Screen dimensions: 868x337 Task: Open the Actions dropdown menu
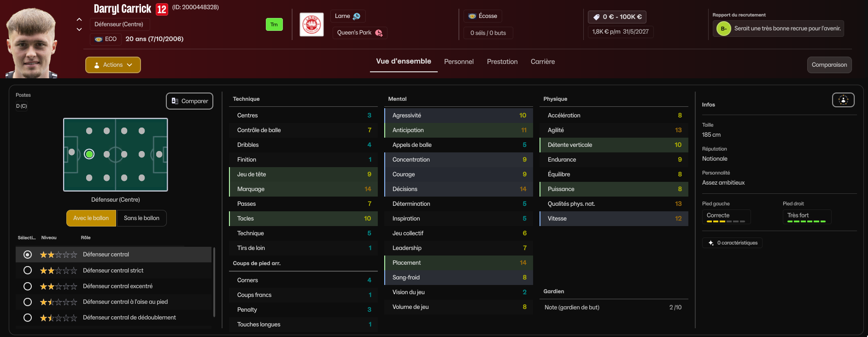(x=113, y=65)
